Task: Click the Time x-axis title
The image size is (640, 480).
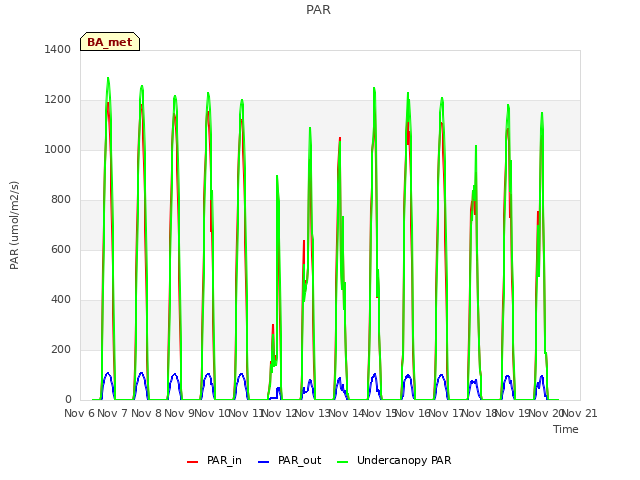Action: tap(566, 429)
